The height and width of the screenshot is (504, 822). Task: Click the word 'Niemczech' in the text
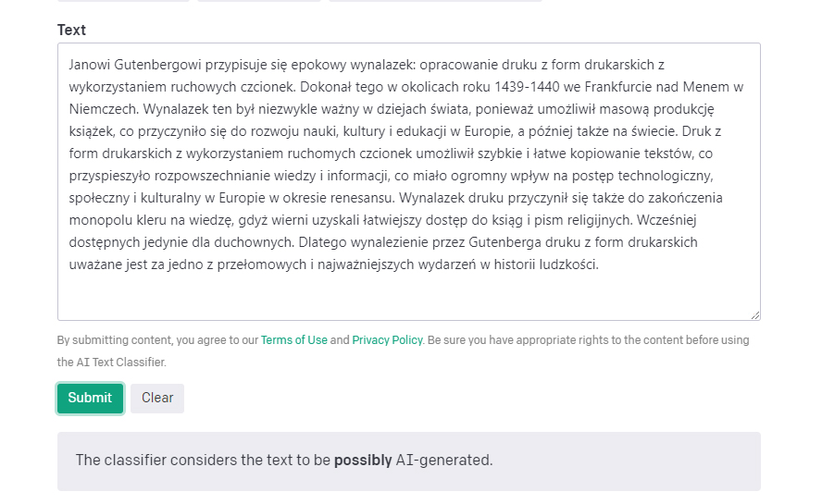pyautogui.click(x=102, y=109)
